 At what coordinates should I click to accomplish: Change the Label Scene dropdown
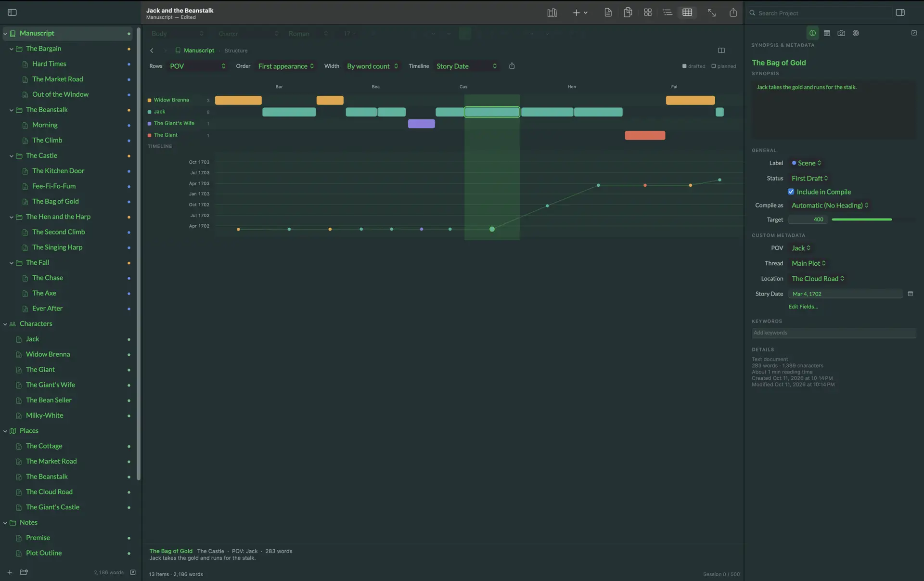coord(807,163)
